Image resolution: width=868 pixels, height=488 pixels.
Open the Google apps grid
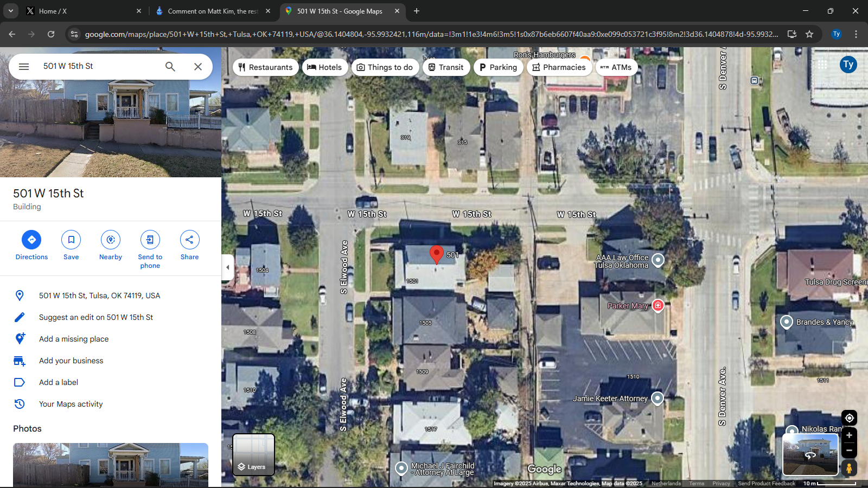[822, 65]
